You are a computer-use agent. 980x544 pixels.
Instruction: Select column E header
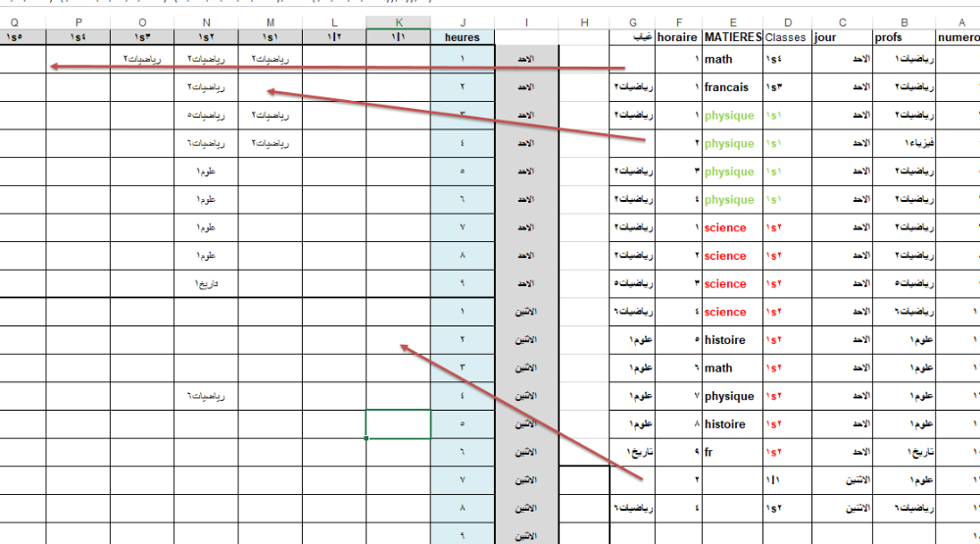tap(732, 23)
